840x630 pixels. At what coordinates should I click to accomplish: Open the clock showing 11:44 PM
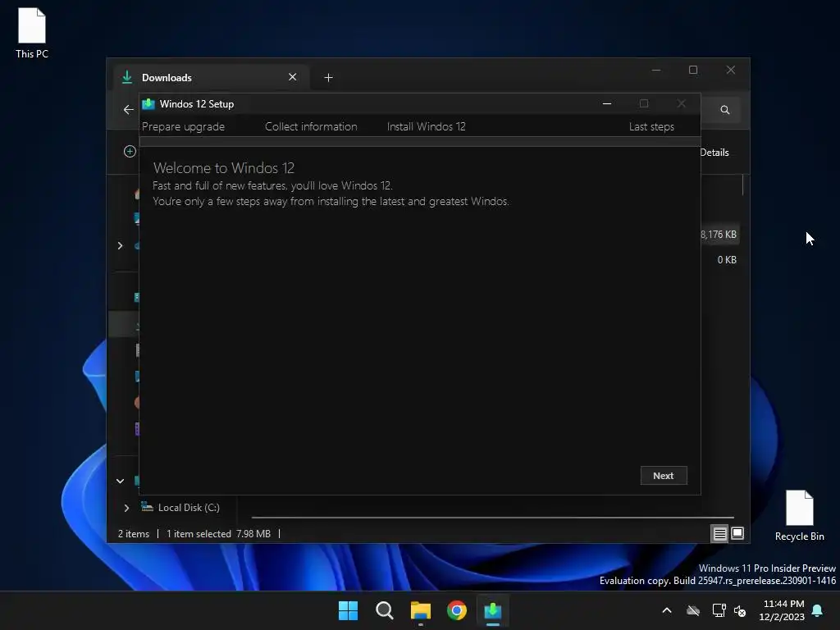click(782, 610)
